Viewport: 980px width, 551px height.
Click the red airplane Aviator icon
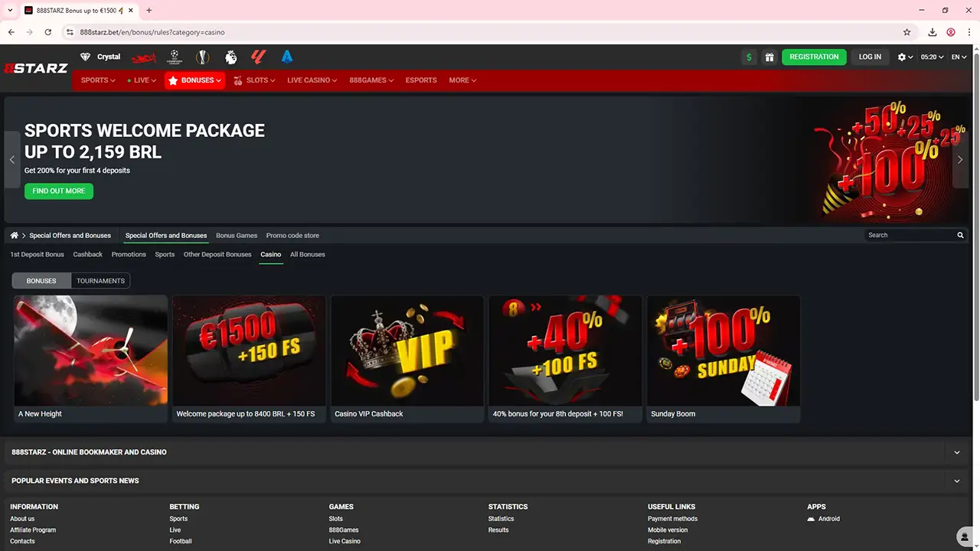[x=143, y=57]
